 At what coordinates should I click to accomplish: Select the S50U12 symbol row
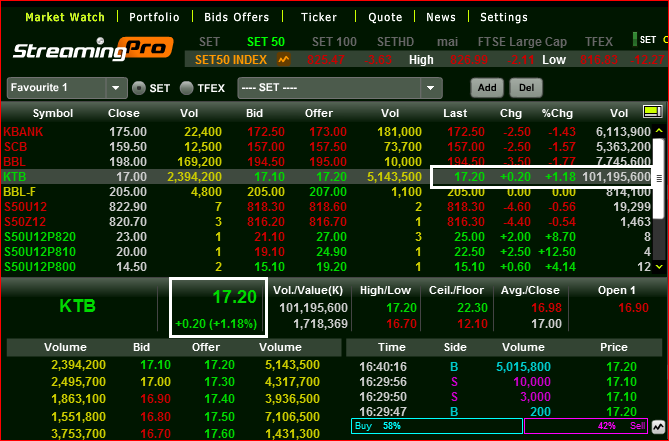327,207
